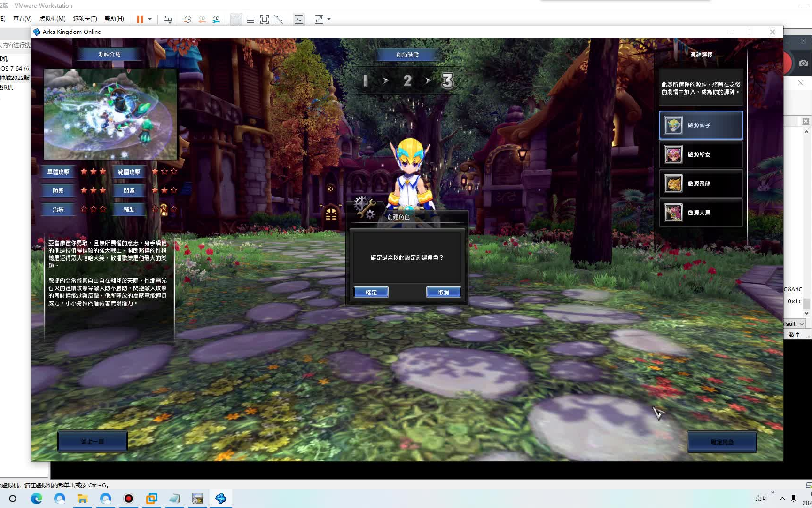This screenshot has height=508, width=812.
Task: Click the eidolon preview video thumbnail
Action: click(x=110, y=114)
